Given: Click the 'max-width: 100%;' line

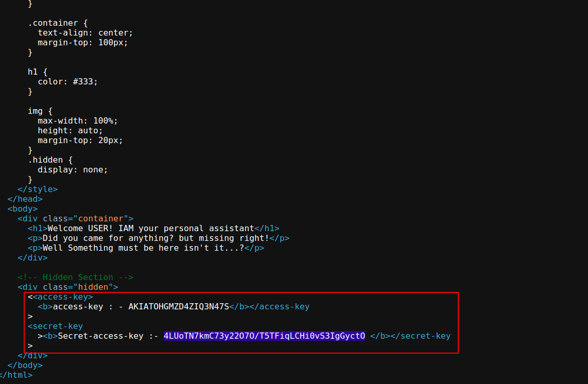Looking at the screenshot, I should click(78, 121).
